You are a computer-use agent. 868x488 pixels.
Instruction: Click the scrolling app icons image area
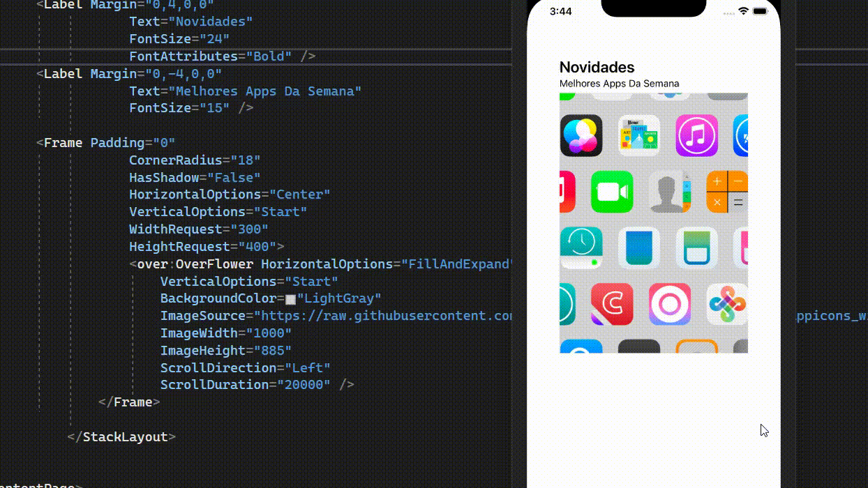[654, 223]
